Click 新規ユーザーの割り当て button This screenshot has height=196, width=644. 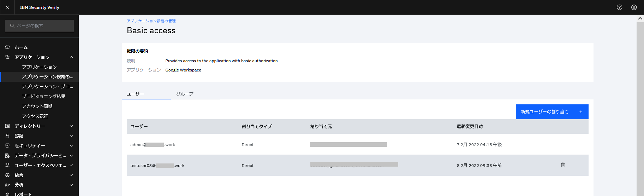pyautogui.click(x=552, y=112)
